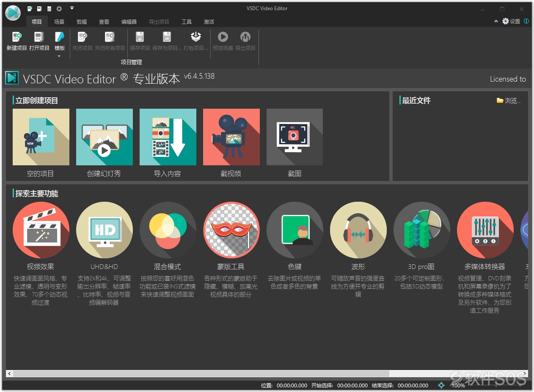Switch to the 场景 ribbon tab
This screenshot has width=534, height=392.
pyautogui.click(x=59, y=22)
